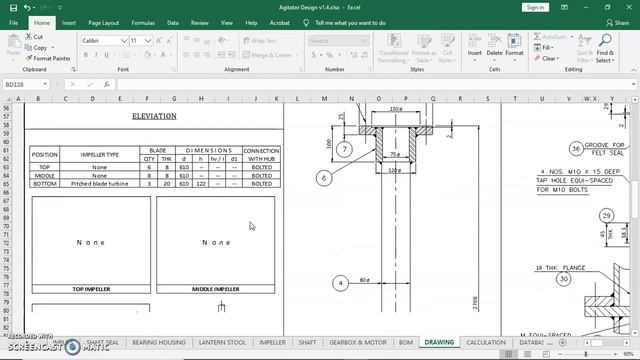Image resolution: width=640 pixels, height=360 pixels.
Task: Click the Fill down icon
Action: [537, 48]
